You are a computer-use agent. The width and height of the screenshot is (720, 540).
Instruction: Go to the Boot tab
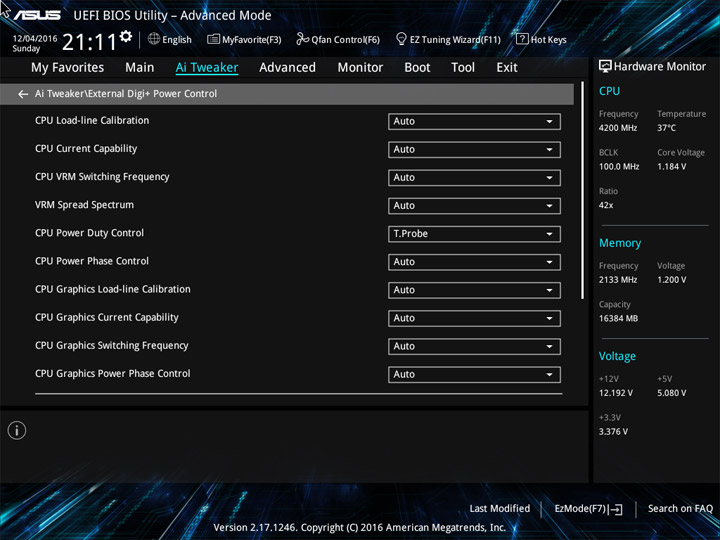[x=417, y=68]
